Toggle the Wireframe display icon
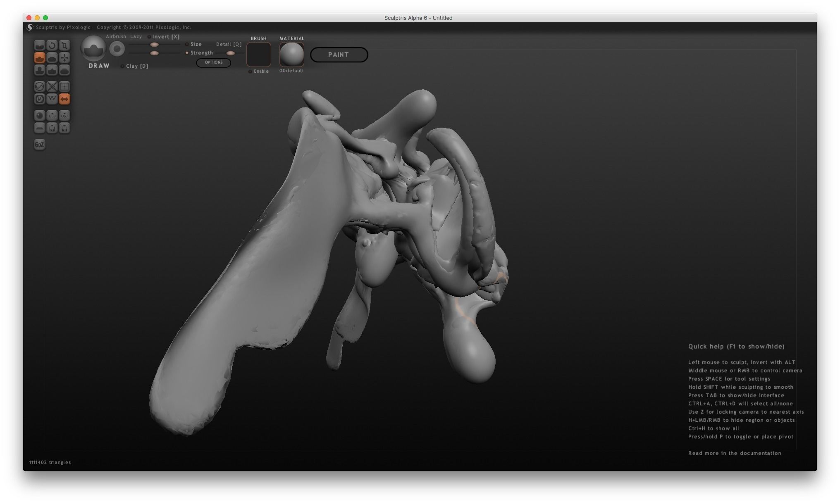This screenshot has height=504, width=840. point(52,99)
